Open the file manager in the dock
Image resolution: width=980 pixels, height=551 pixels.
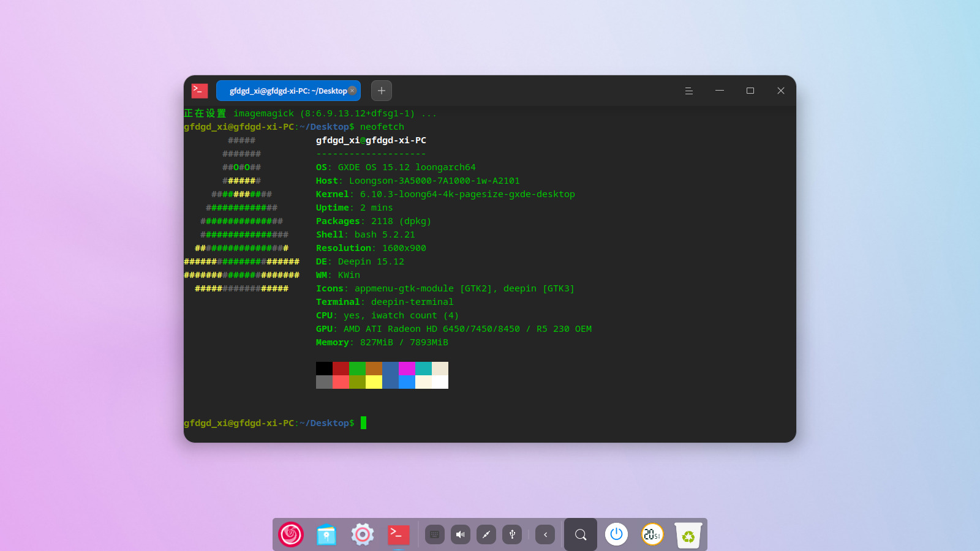pyautogui.click(x=326, y=534)
